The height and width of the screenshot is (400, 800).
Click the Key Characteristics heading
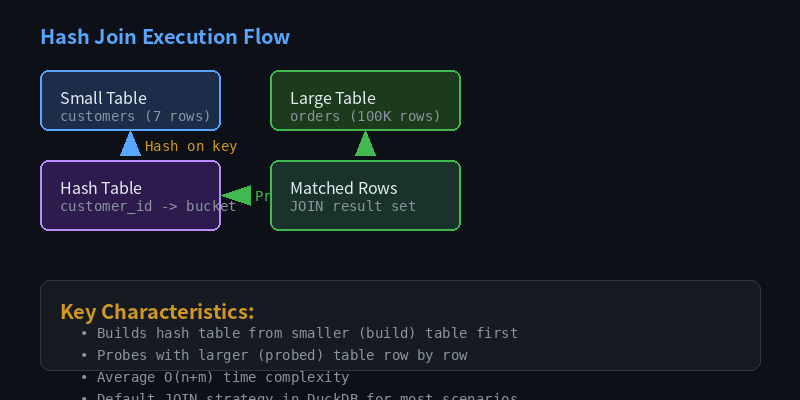157,311
